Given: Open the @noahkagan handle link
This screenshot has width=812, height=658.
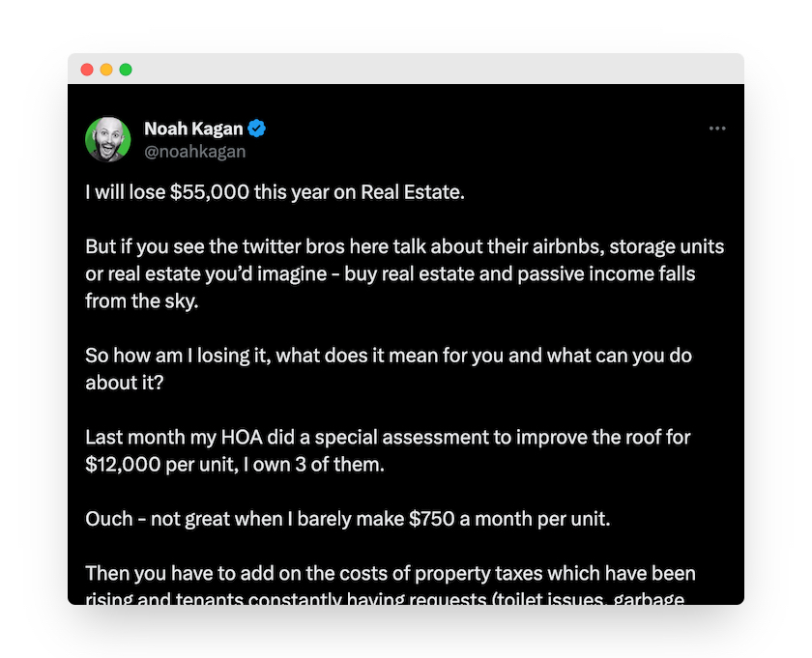Looking at the screenshot, I should point(194,152).
